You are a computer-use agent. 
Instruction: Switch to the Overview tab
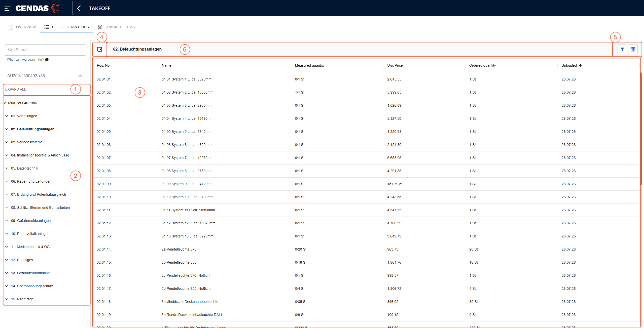coord(22,27)
